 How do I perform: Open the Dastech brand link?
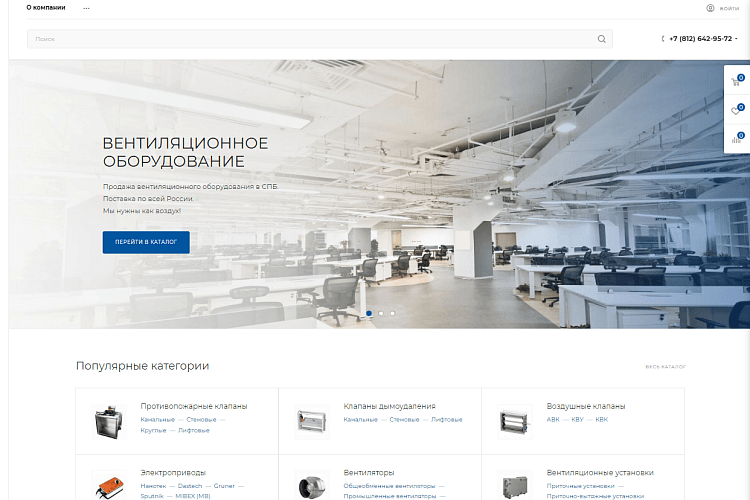[190, 486]
